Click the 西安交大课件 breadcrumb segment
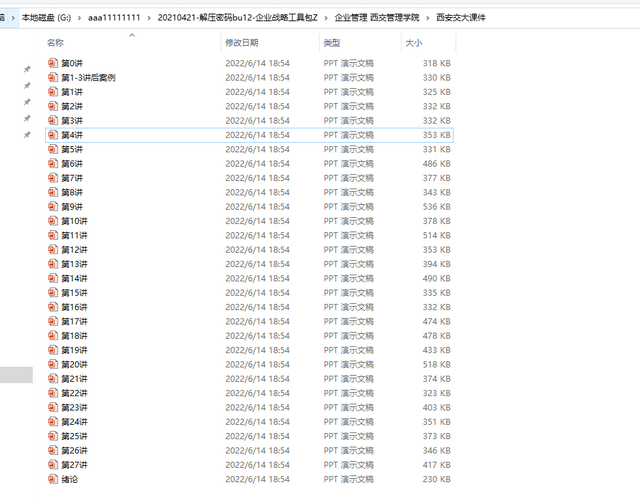640x502 pixels. tap(461, 18)
